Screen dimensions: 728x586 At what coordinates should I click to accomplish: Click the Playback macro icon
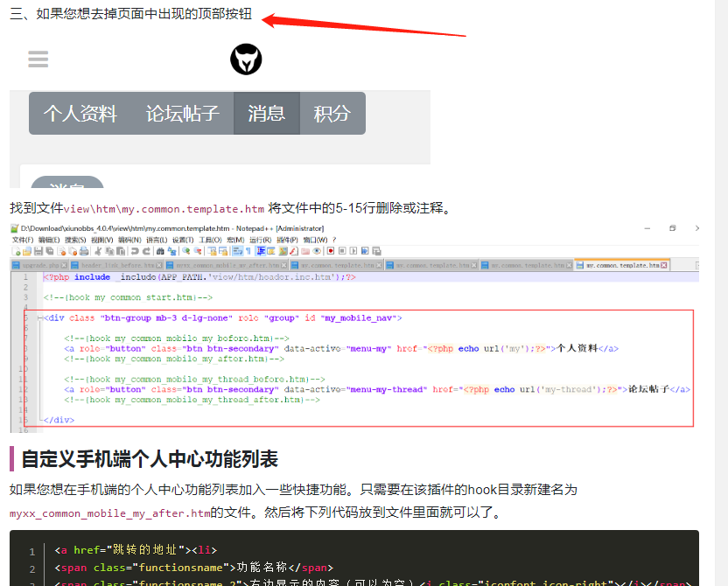[x=353, y=251]
